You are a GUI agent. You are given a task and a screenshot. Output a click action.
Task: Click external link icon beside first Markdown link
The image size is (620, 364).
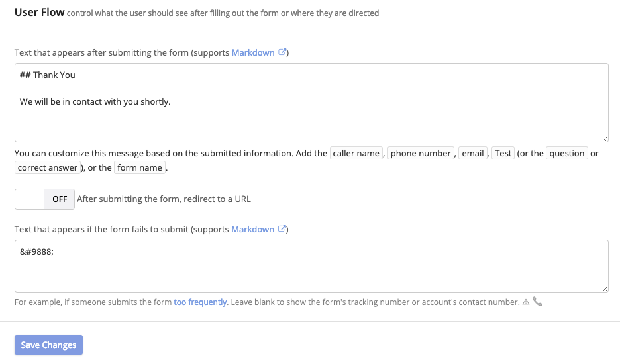[x=282, y=52]
